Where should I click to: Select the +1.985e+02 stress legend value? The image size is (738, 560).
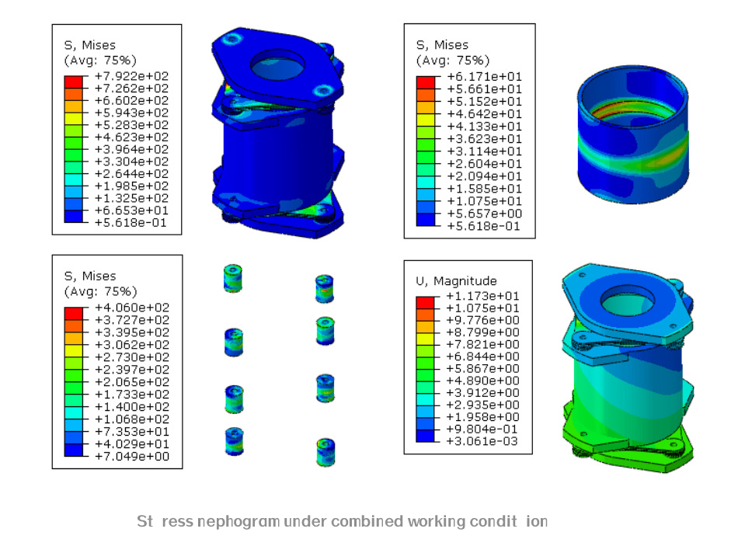click(131, 186)
